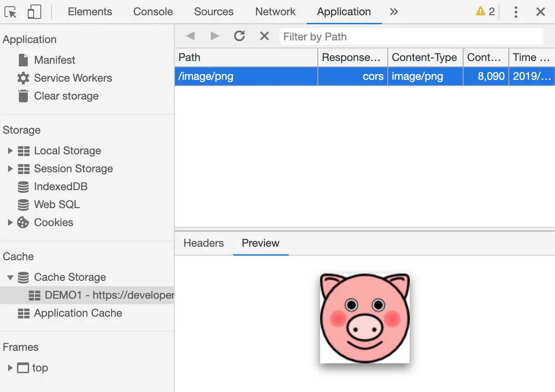The width and height of the screenshot is (555, 392).
Task: Expand the Local Storage tree arrow
Action: pyautogui.click(x=10, y=151)
